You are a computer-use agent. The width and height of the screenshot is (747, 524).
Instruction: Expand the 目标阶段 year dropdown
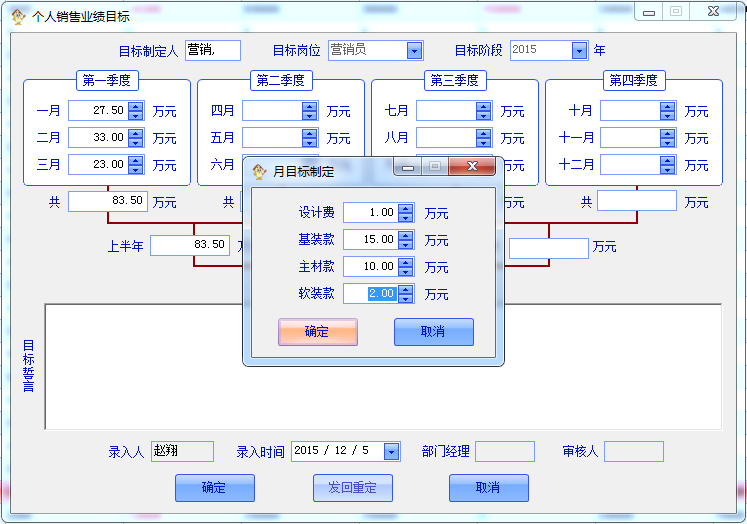[579, 50]
